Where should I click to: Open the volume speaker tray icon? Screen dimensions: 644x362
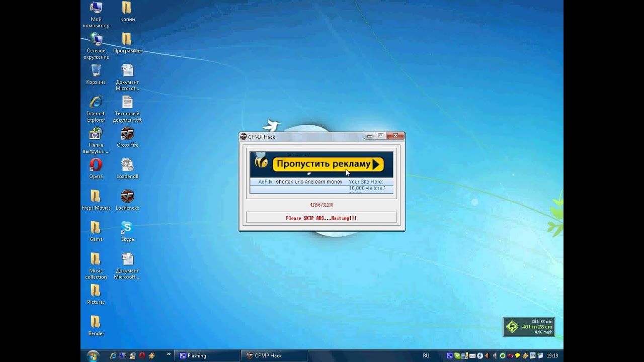tap(495, 355)
